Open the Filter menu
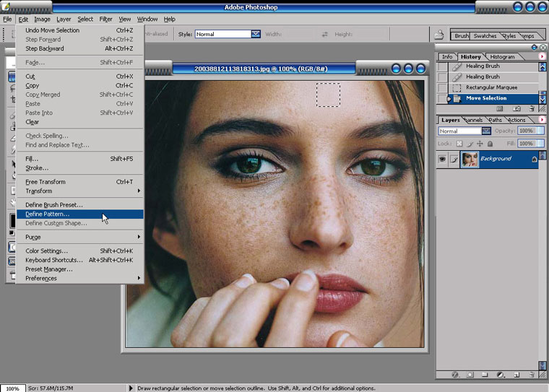This screenshot has height=392, width=549. pyautogui.click(x=106, y=19)
